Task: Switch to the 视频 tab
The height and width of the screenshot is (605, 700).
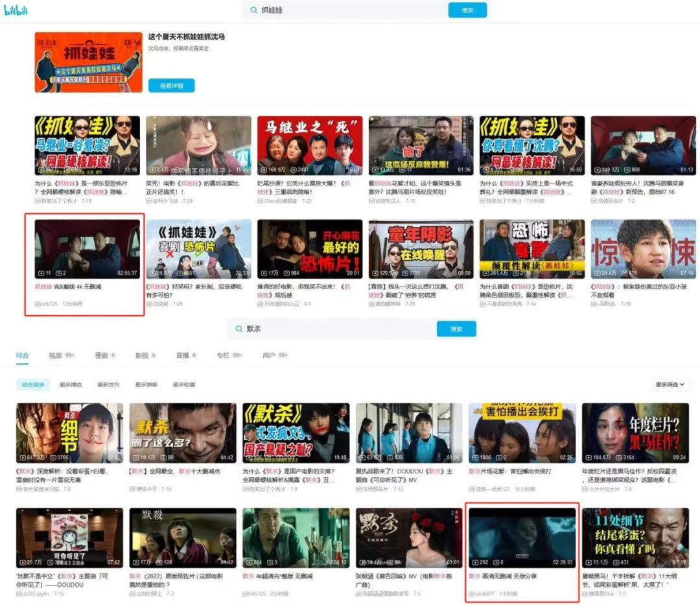Action: pyautogui.click(x=61, y=355)
